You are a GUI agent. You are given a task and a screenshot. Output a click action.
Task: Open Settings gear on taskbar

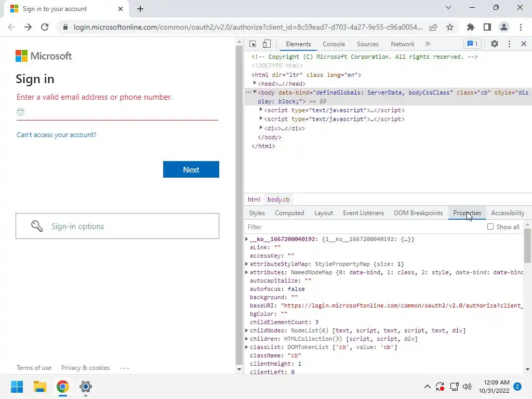click(86, 387)
